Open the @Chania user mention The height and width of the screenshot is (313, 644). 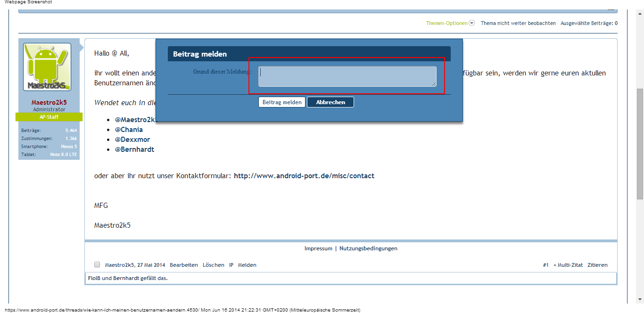(x=129, y=130)
